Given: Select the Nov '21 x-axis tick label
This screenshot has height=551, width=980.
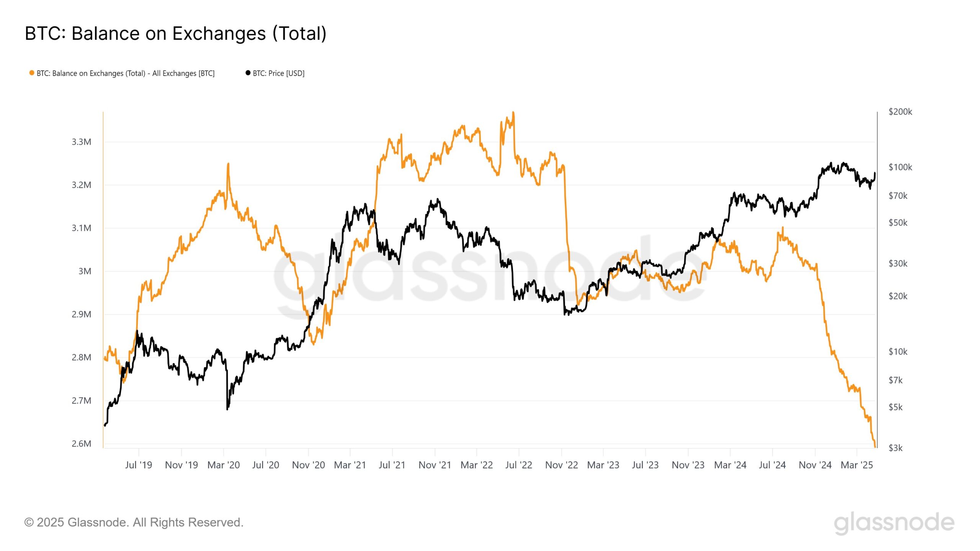Looking at the screenshot, I should (x=435, y=465).
